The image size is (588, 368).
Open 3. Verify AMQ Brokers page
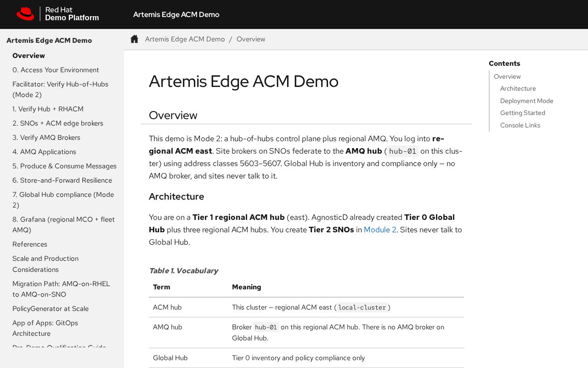[x=46, y=138]
